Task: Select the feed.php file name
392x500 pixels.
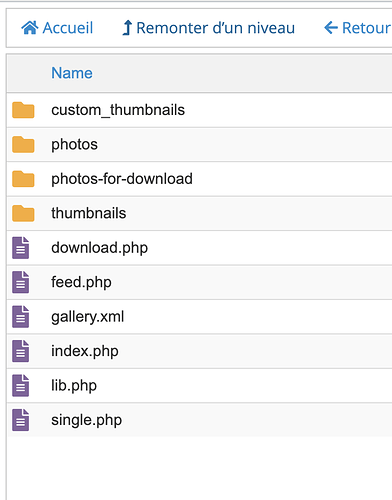Action: 81,282
